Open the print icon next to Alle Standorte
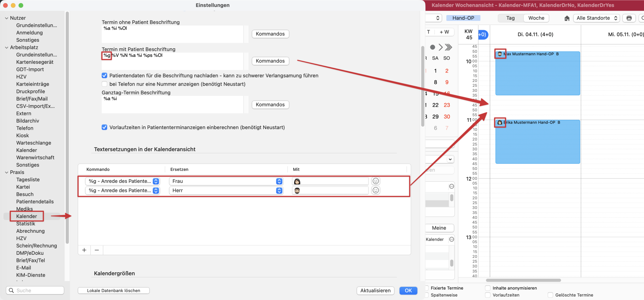Screen dimensions: 644x300 [629, 18]
